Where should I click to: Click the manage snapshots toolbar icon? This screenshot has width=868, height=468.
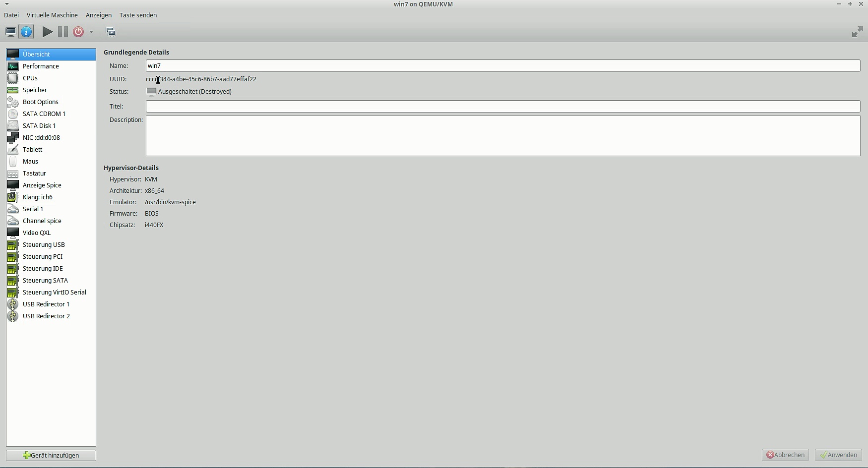pos(111,32)
